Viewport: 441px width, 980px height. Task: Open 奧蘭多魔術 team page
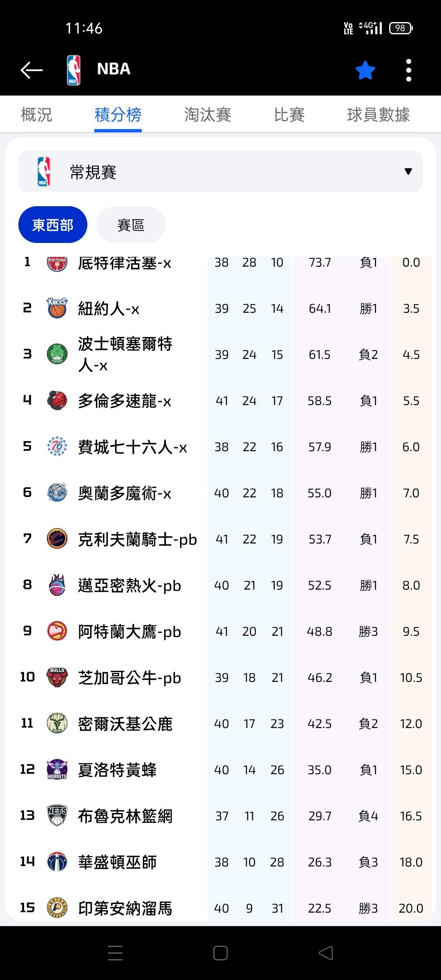click(x=125, y=493)
